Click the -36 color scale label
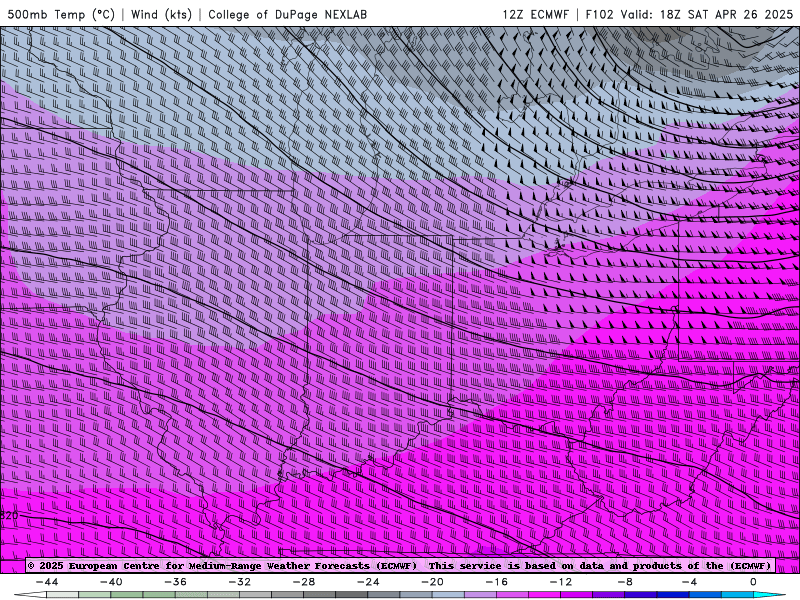800x600 pixels. click(175, 582)
